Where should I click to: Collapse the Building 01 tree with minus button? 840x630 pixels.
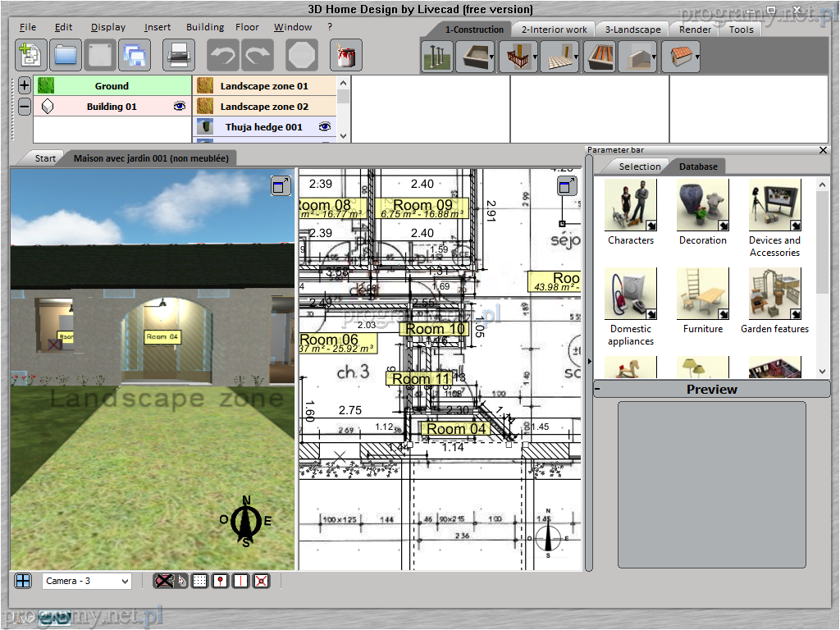(x=24, y=107)
